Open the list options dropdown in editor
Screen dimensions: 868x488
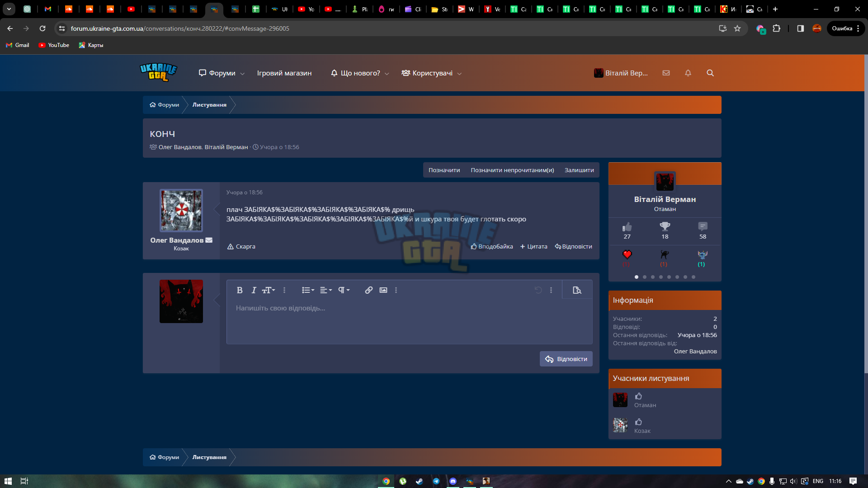click(308, 290)
